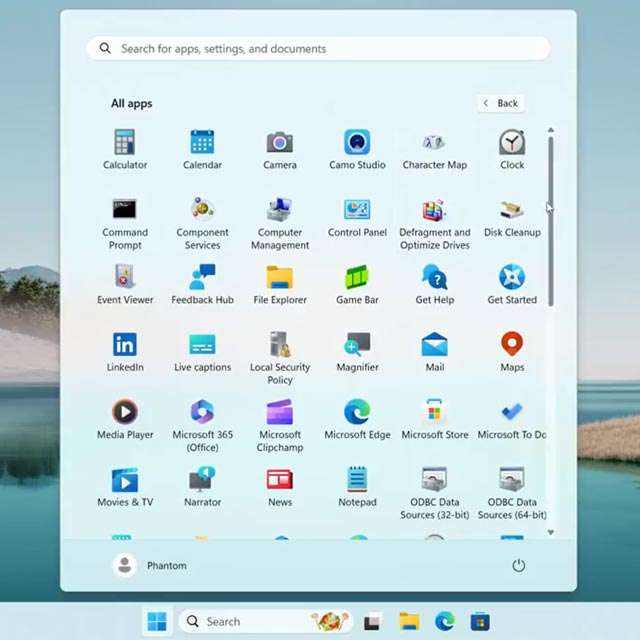Click the apps list scroll down arrow
The image size is (640, 640).
point(551,532)
